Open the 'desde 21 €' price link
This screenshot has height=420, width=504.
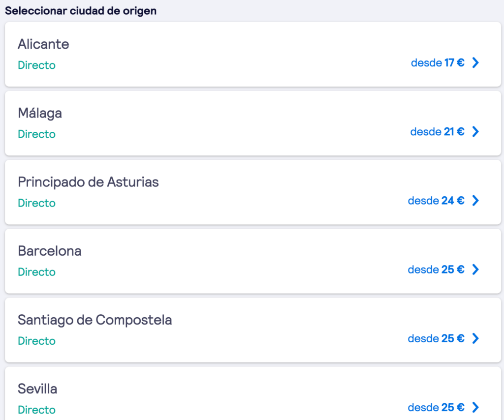(x=437, y=132)
